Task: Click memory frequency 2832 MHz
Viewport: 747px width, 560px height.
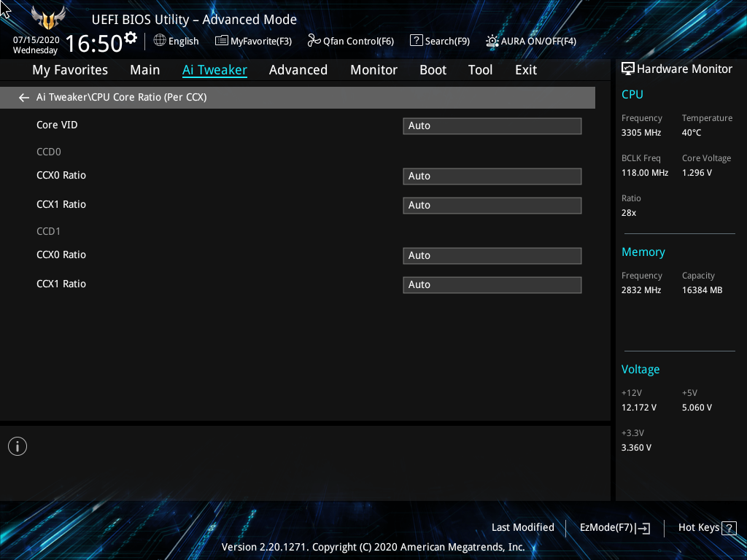Action: tap(640, 290)
